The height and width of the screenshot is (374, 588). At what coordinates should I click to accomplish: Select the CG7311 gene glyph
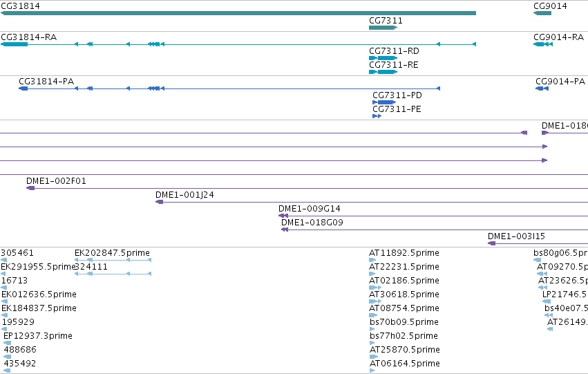[x=383, y=28]
